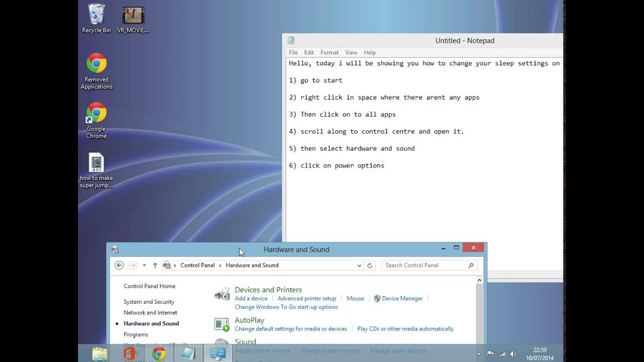
Task: Expand the address bar history dropdown
Action: (359, 265)
